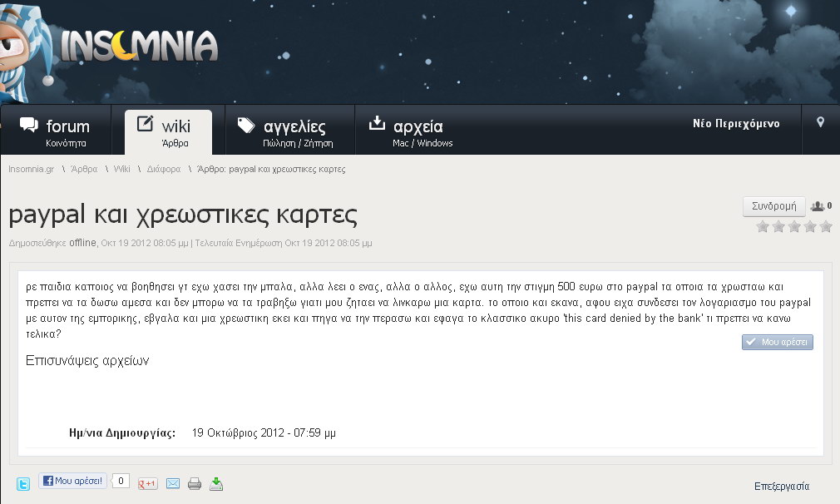Print the article with printer icon

(x=195, y=484)
